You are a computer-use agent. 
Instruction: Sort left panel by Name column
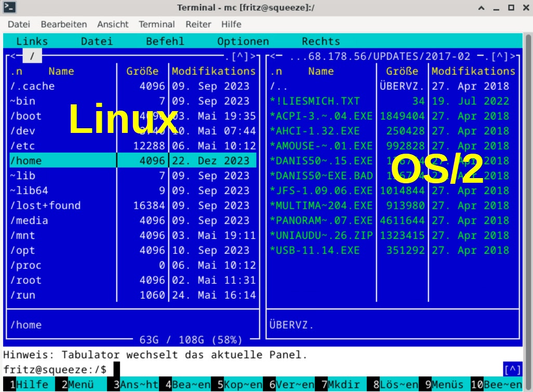click(x=61, y=71)
